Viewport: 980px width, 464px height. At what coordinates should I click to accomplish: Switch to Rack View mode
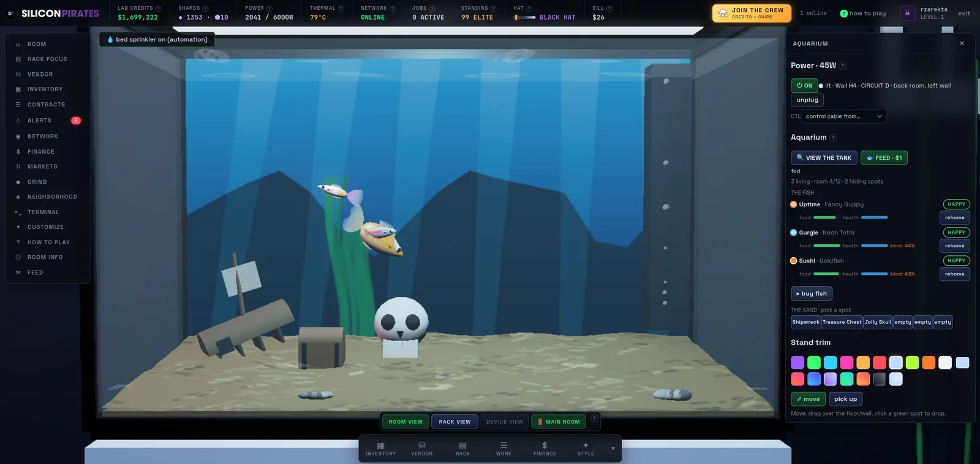point(454,422)
